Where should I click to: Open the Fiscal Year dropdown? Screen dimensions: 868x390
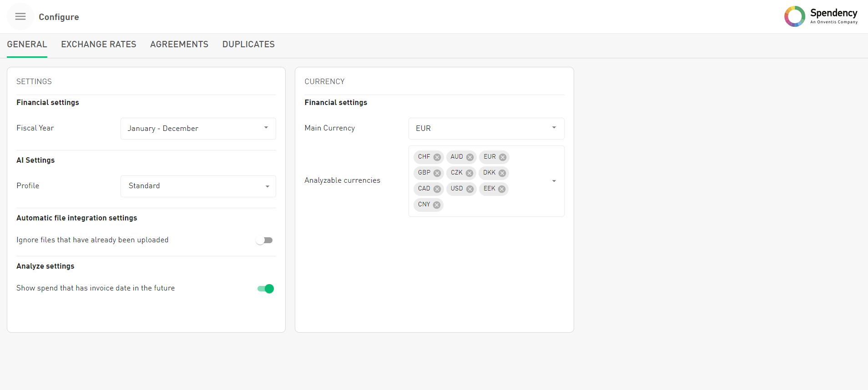click(198, 129)
